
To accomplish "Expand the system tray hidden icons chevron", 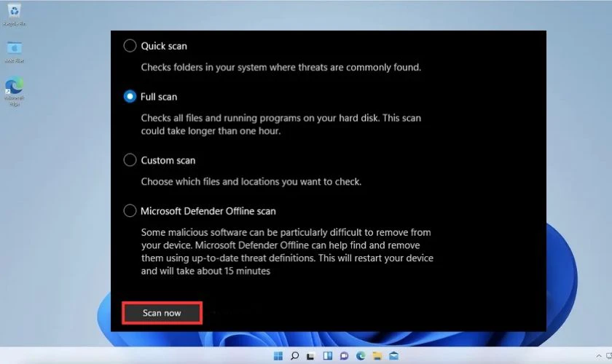I will coord(599,356).
